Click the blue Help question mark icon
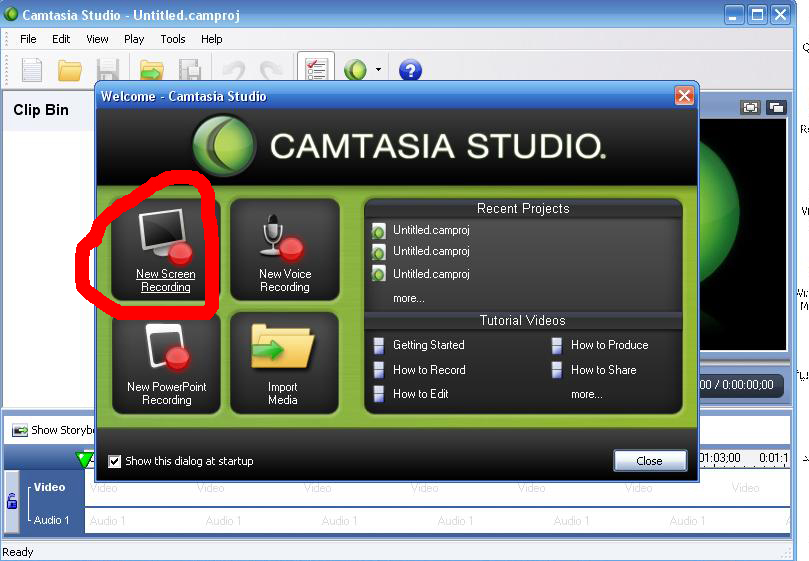809x561 pixels. [410, 70]
